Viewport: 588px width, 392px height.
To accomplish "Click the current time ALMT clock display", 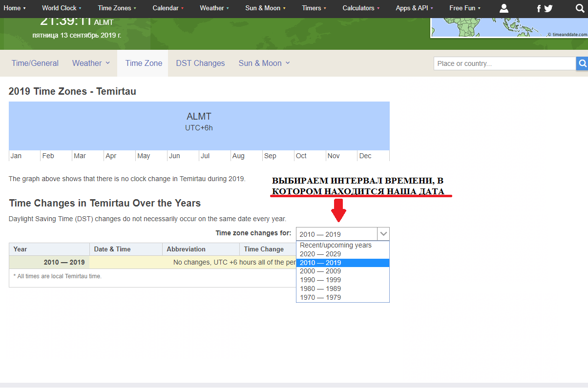I will tap(77, 21).
